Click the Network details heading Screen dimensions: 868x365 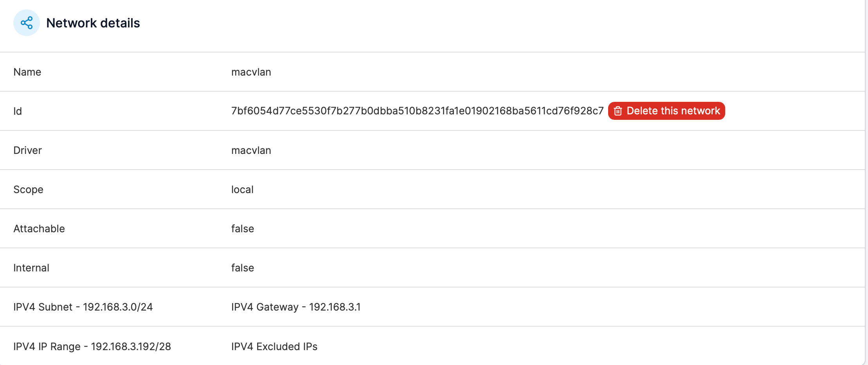(x=93, y=23)
